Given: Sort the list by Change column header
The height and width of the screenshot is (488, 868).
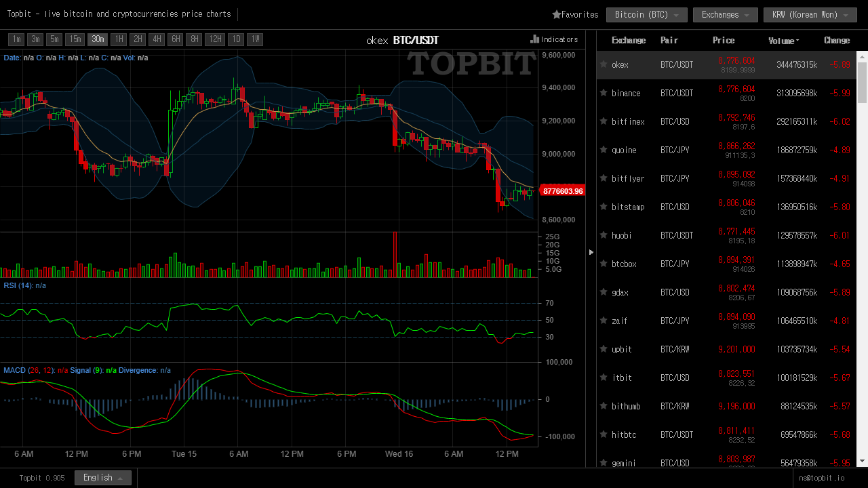Looking at the screenshot, I should point(836,40).
